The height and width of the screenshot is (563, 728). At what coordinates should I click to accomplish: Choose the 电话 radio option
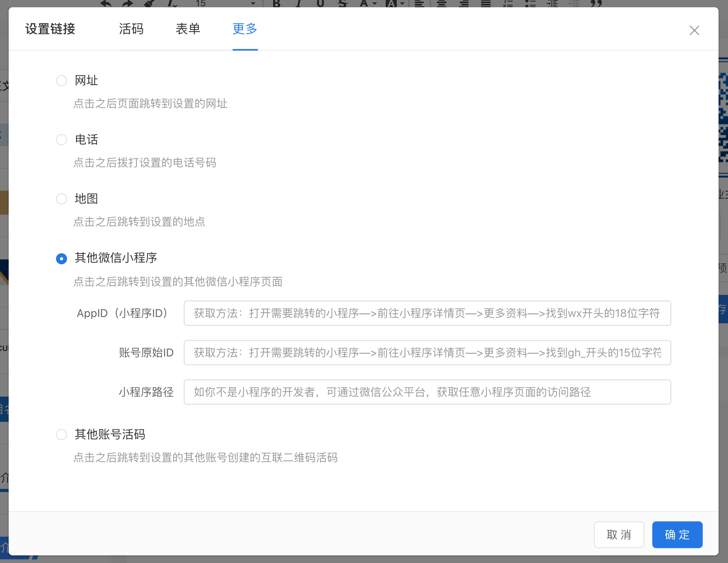(62, 140)
